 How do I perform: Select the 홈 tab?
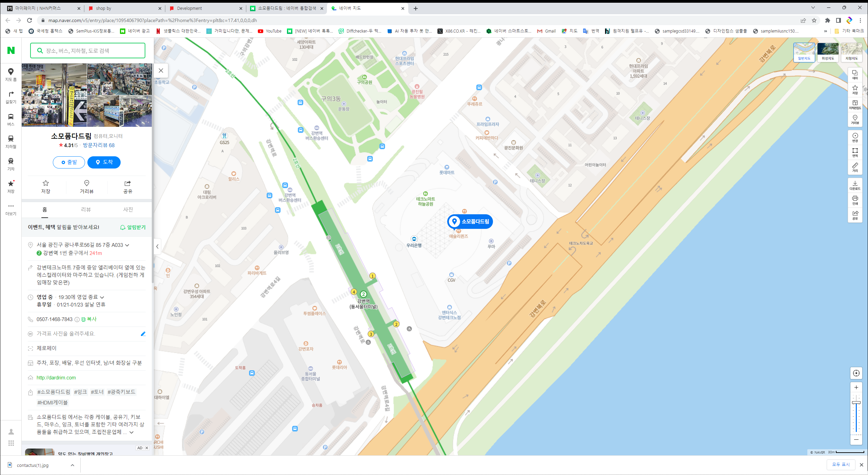pyautogui.click(x=45, y=210)
